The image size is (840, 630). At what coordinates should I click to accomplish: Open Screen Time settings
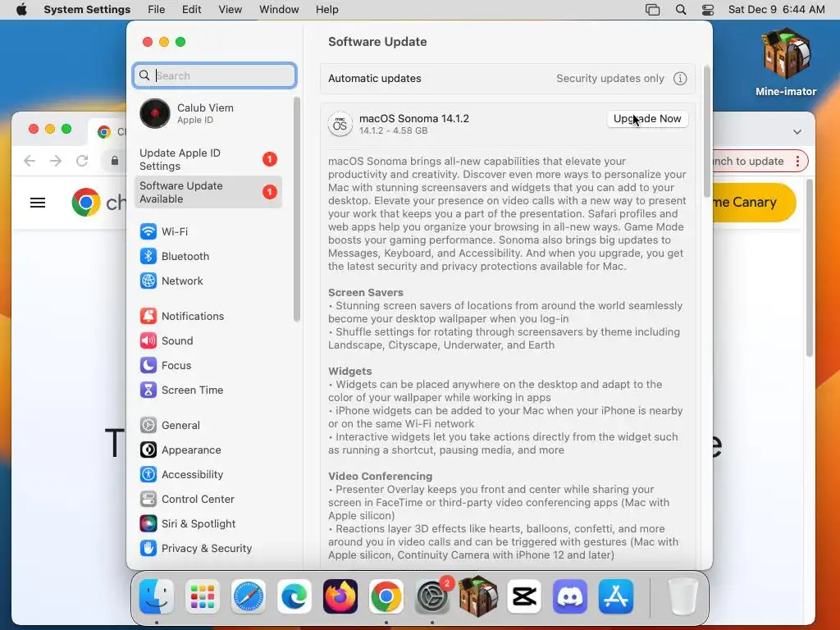209,390
